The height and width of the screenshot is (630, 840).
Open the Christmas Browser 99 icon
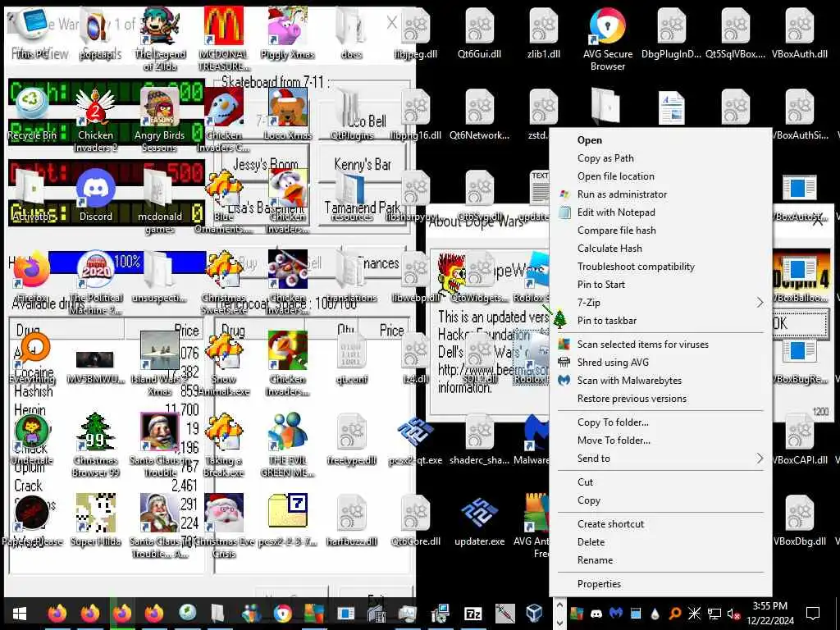click(96, 445)
